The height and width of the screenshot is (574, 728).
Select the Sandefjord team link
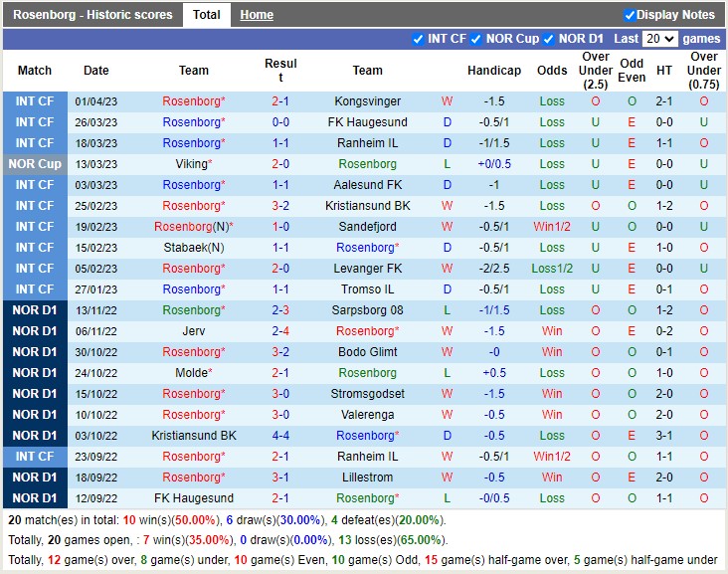click(367, 227)
